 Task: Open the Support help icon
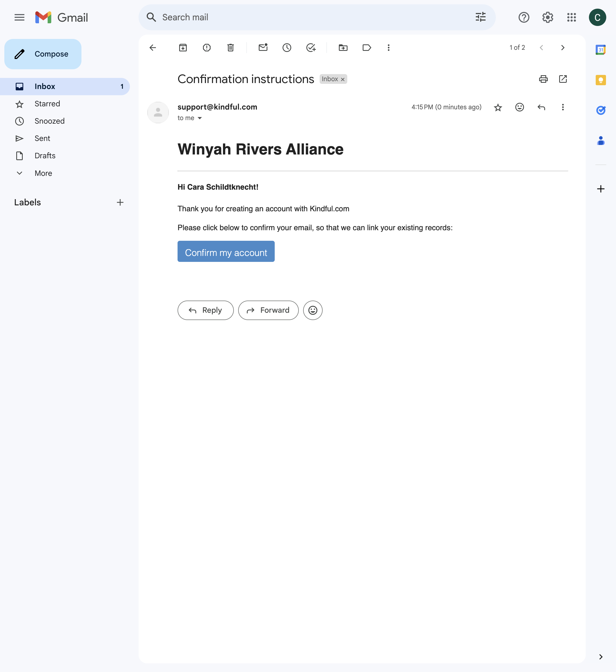tap(524, 17)
